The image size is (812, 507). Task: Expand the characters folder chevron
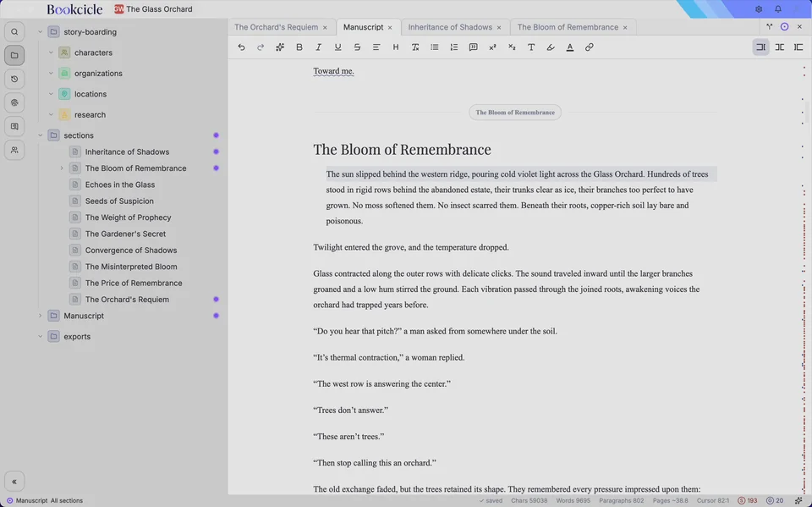pos(51,52)
